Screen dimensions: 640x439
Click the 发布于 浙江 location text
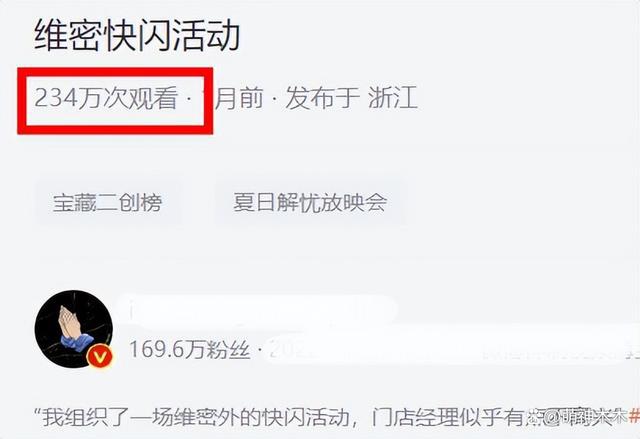coord(351,98)
